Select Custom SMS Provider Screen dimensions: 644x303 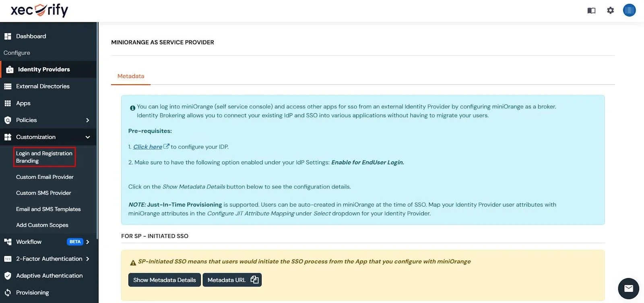point(43,193)
